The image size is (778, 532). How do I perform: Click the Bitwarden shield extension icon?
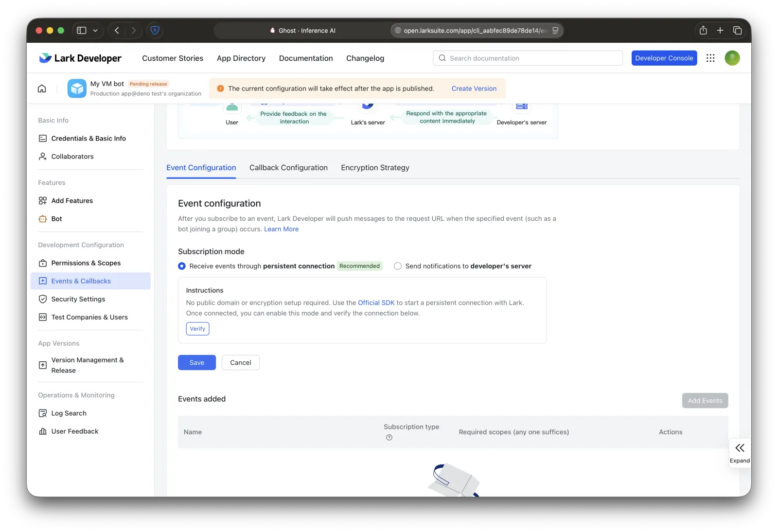coord(155,31)
